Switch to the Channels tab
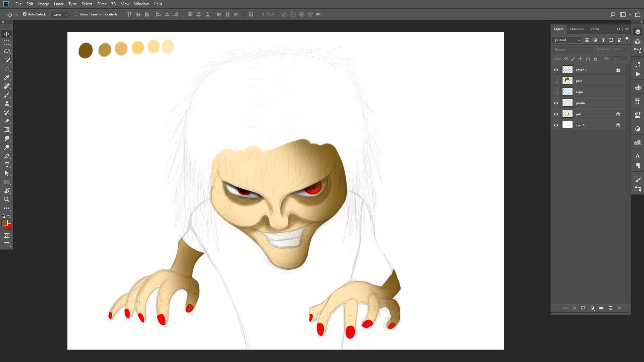 tap(577, 29)
